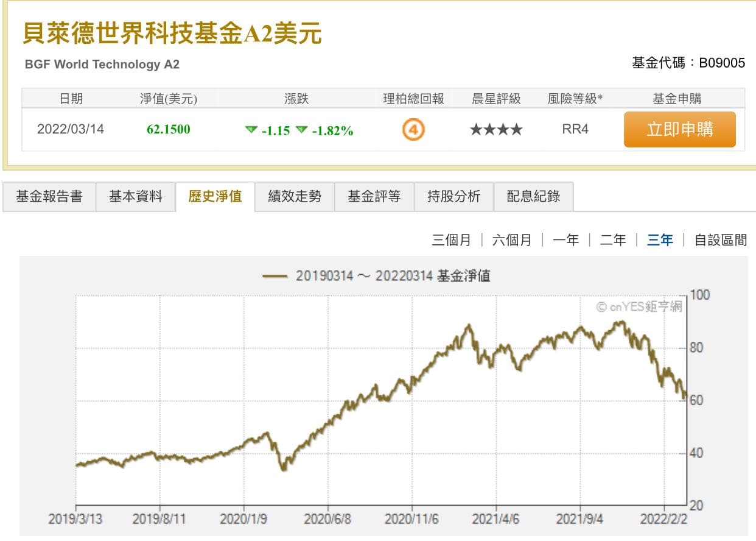Image resolution: width=756 pixels, height=541 pixels.
Task: View the 基金評等 tab
Action: 374,196
